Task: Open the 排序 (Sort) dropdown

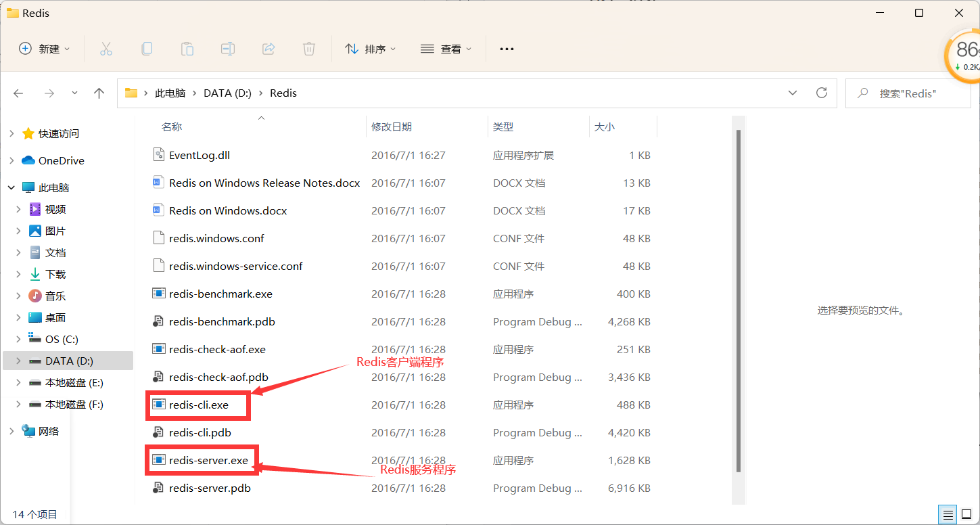Action: (x=370, y=49)
